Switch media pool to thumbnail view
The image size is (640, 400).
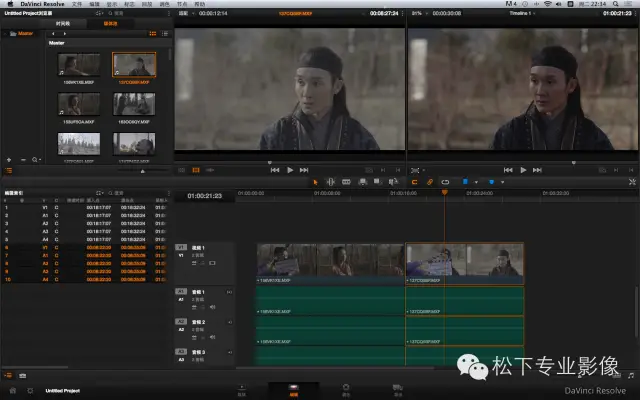(153, 33)
